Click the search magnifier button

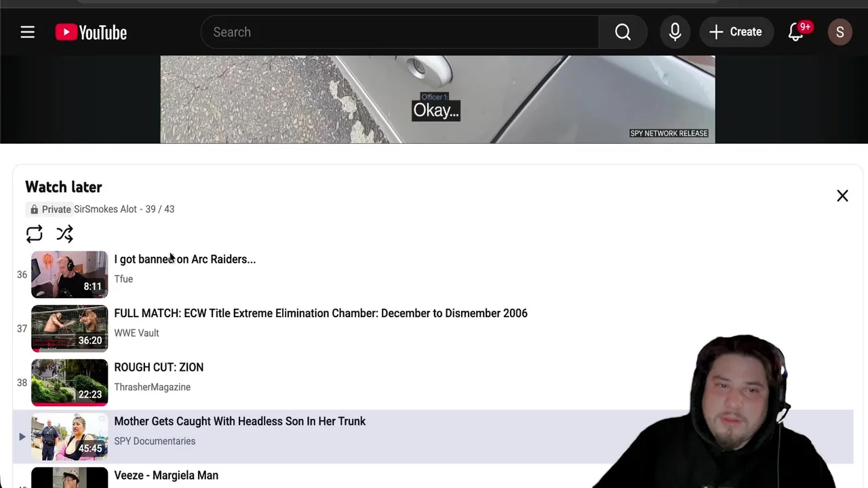pos(623,32)
